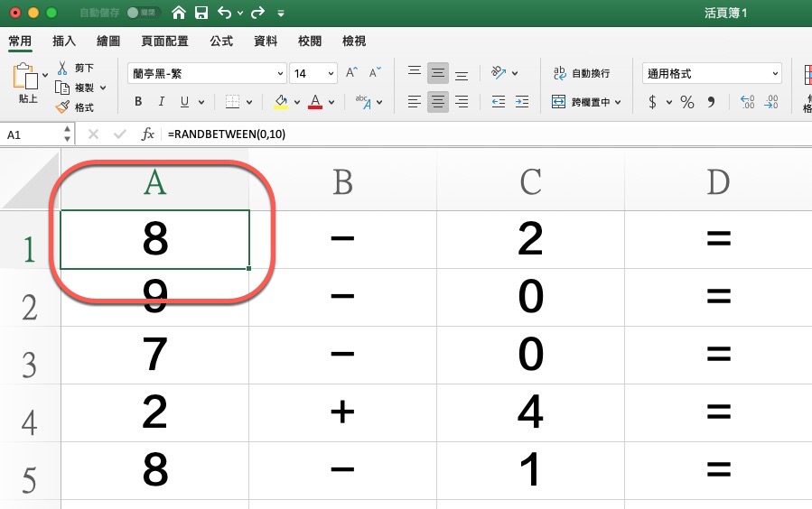Toggle italic formatting
Screen dimensions: 812x509
coord(162,102)
